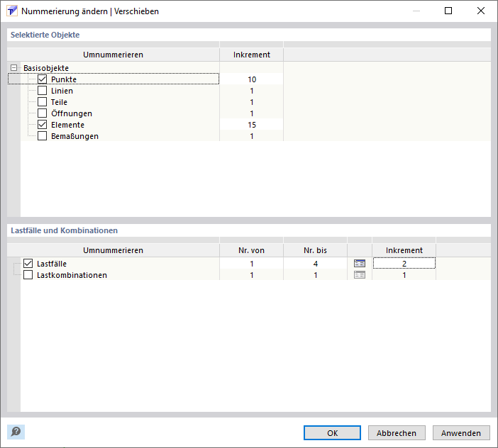Click the Nr. von column header
Image resolution: width=498 pixels, height=448 pixels.
[x=252, y=250]
